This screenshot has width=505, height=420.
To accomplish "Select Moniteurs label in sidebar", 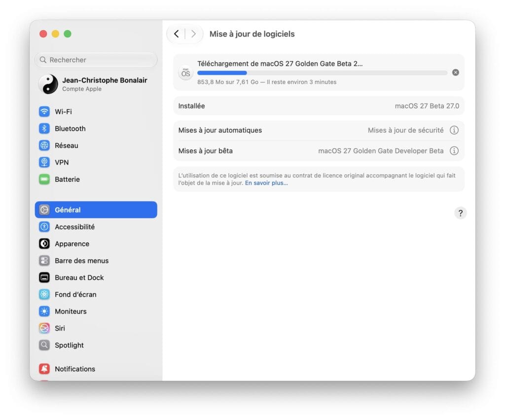I will [x=71, y=311].
